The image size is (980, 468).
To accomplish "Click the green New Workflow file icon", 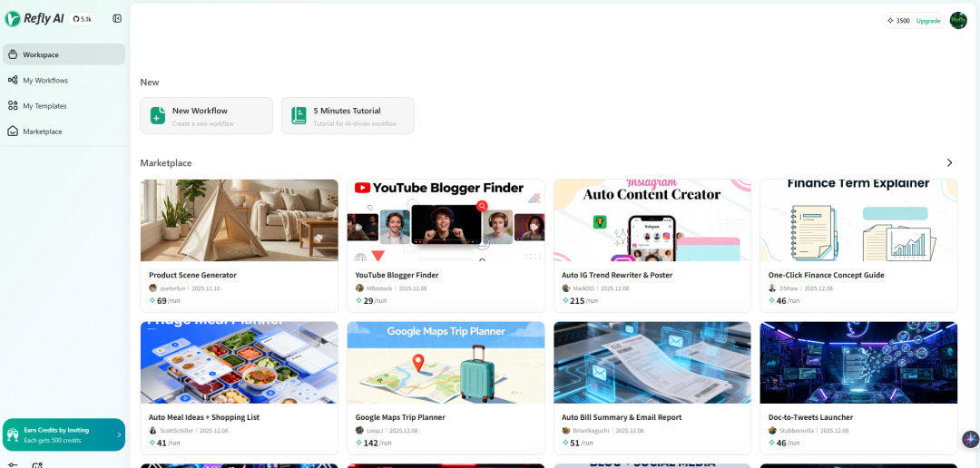I will pos(158,115).
